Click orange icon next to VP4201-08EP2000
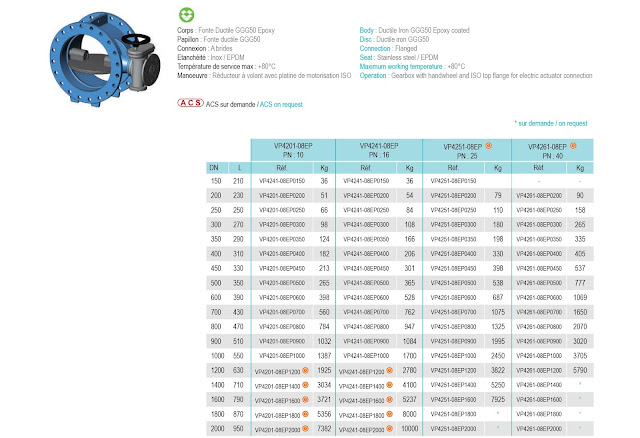 click(305, 429)
